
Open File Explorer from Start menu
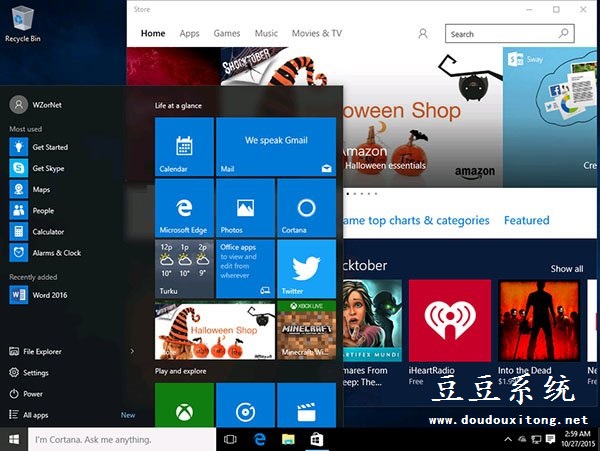tap(35, 351)
